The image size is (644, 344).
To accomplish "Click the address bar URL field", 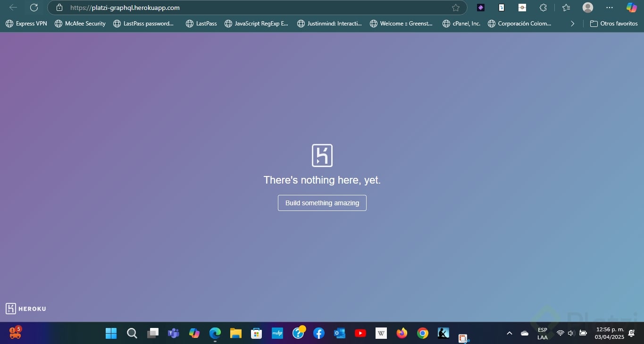I will pos(257,8).
